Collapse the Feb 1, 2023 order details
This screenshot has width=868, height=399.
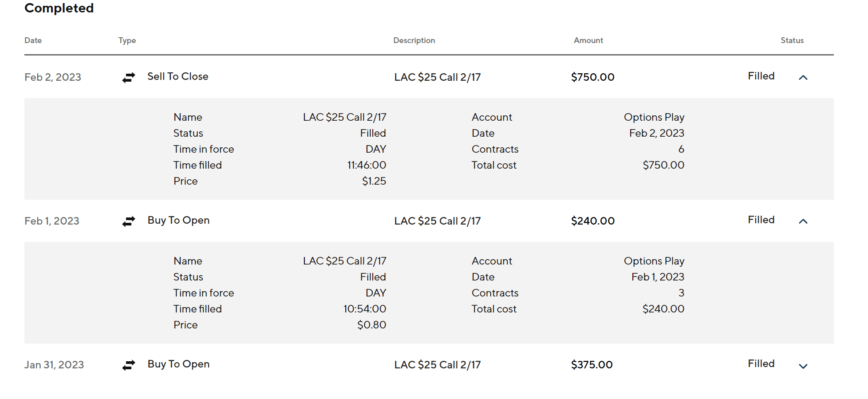click(x=803, y=221)
